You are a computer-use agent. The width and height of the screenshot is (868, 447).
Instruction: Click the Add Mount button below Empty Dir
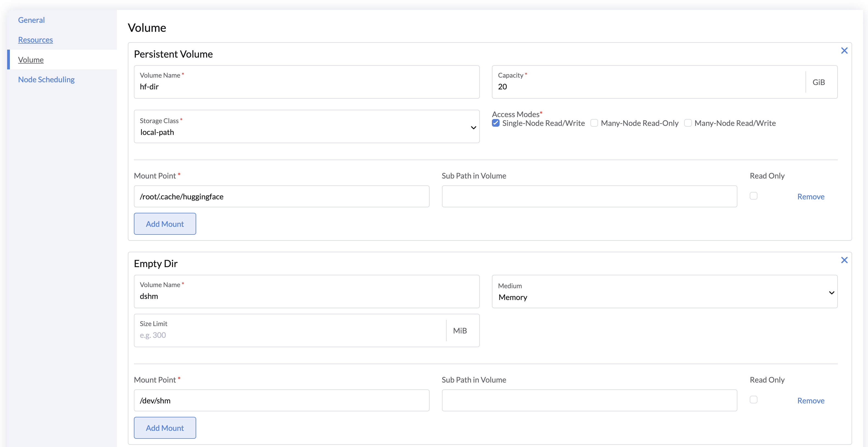click(165, 428)
